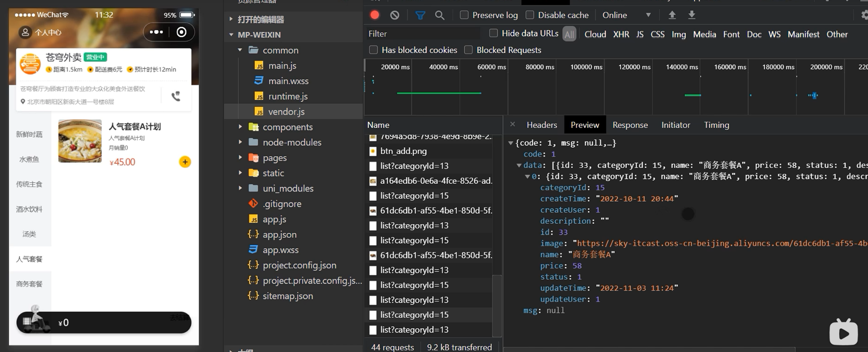Switch to the Response tab
This screenshot has height=352, width=868.
[630, 125]
